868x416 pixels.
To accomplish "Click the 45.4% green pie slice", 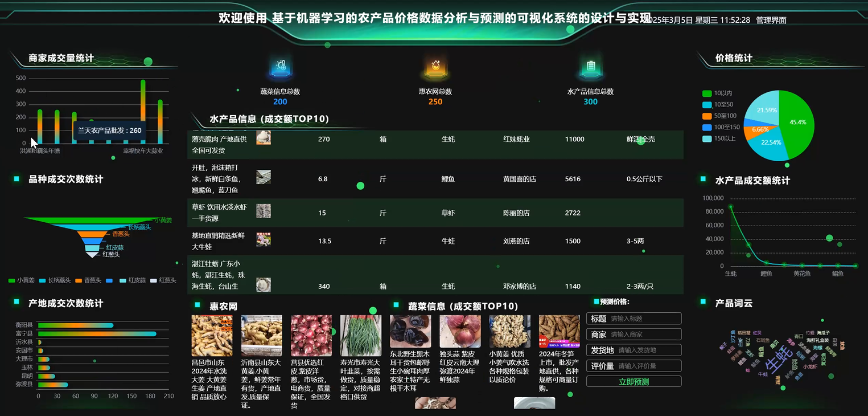I will coord(798,122).
